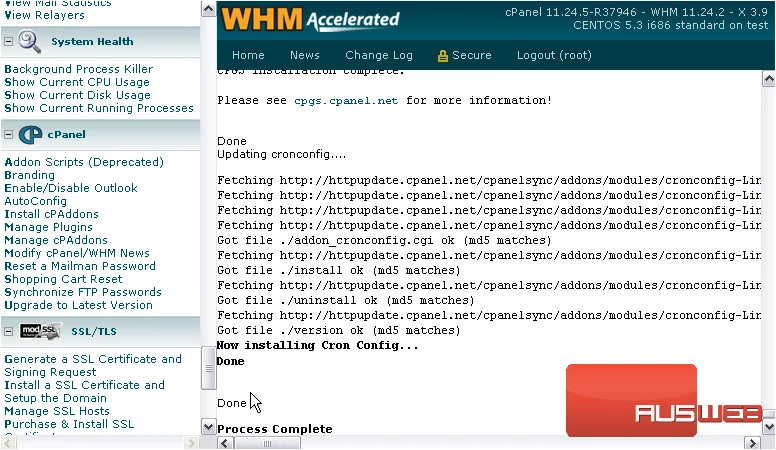776x450 pixels.
Task: Open Upgrade to Latest Version
Action: (78, 305)
